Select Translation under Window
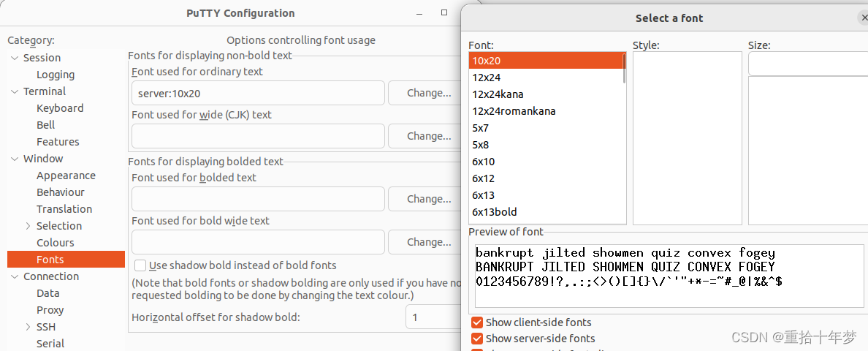Viewport: 868px width, 351px height. tap(64, 209)
